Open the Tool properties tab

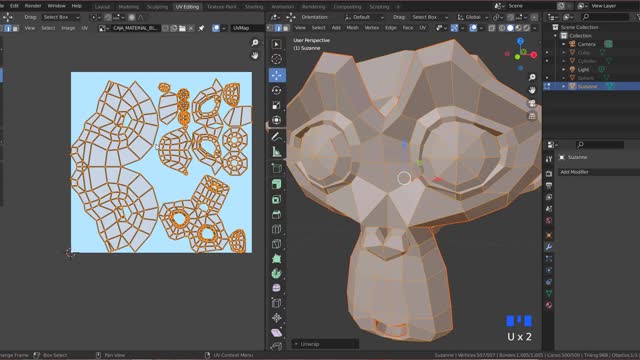pyautogui.click(x=549, y=159)
